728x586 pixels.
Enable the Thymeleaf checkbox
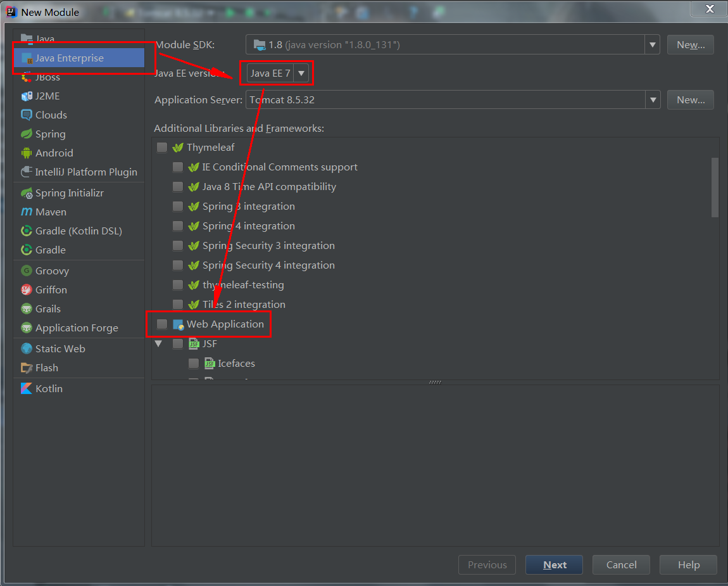pos(162,148)
